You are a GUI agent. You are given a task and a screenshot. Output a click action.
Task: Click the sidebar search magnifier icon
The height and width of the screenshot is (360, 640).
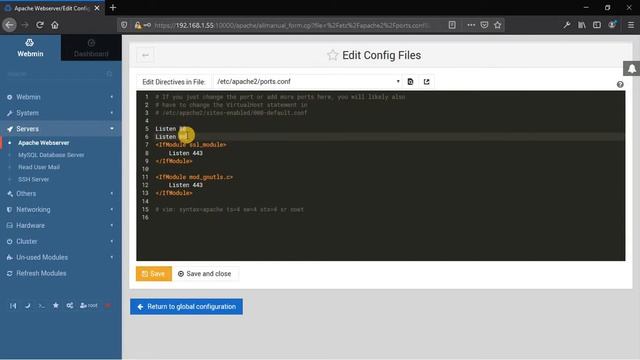[x=109, y=74]
